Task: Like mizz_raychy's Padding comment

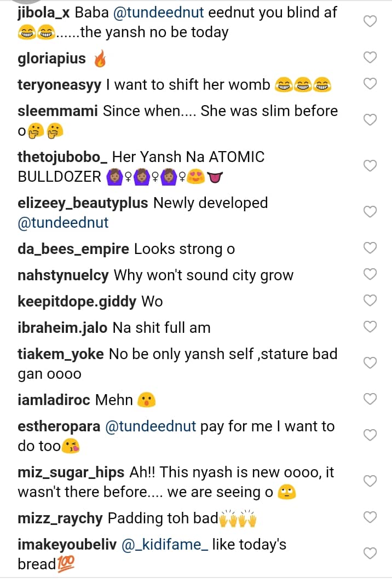Action: [x=371, y=517]
